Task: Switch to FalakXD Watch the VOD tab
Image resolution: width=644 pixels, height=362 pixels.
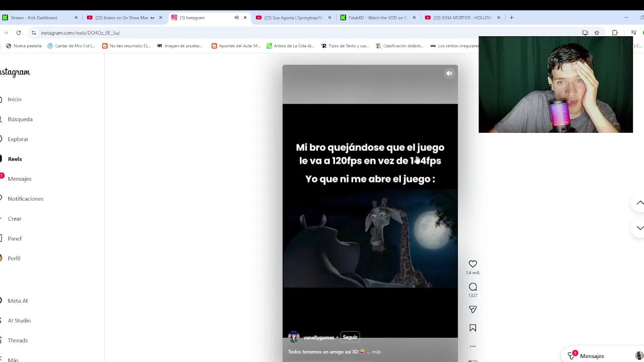Action: point(378,18)
